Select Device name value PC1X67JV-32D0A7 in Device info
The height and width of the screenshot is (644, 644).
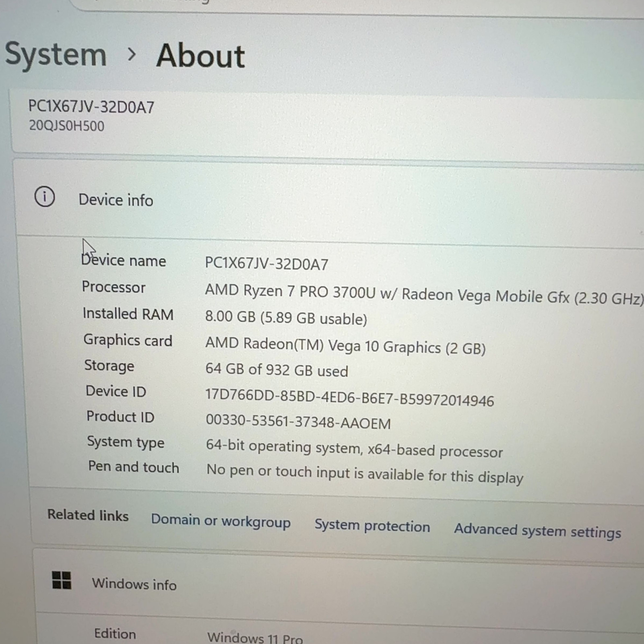tap(266, 264)
